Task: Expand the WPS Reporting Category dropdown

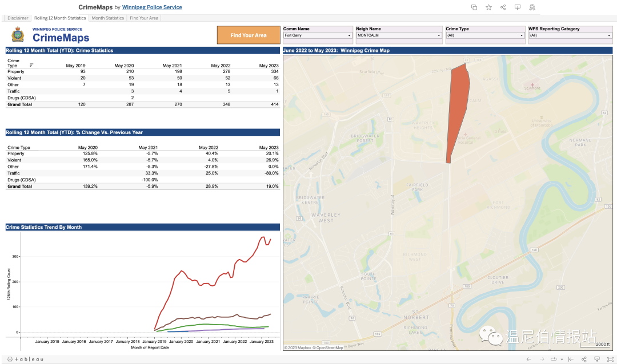Action: [570, 35]
